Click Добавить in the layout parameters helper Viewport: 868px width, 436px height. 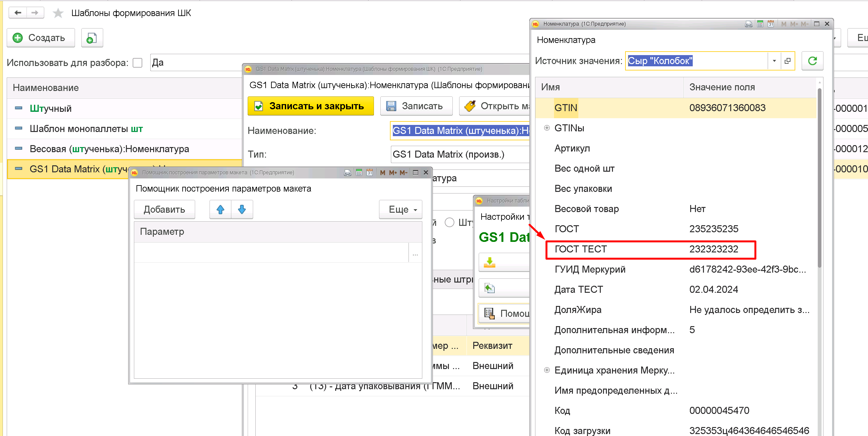[164, 210]
